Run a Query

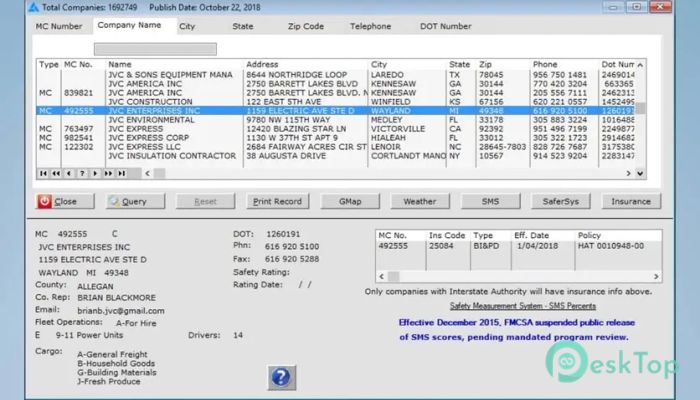coord(135,201)
